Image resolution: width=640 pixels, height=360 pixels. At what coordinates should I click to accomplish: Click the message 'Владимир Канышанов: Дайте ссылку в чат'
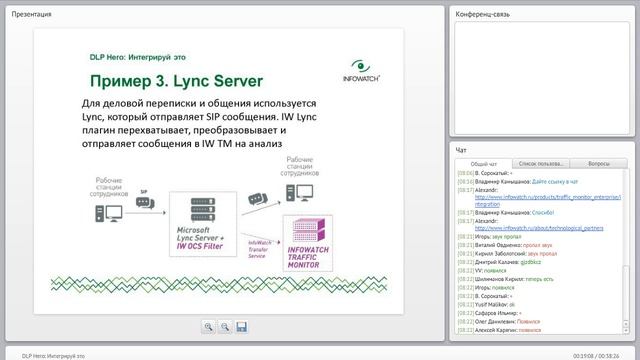pos(518,182)
